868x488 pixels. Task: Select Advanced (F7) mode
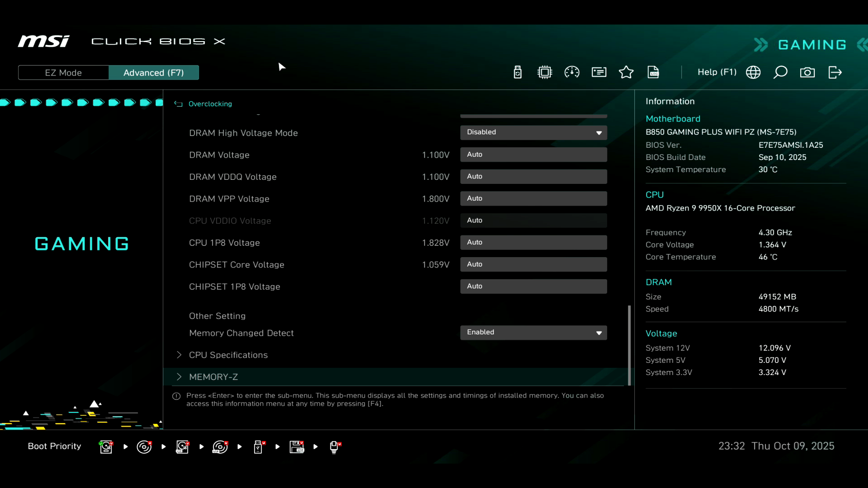tap(154, 73)
